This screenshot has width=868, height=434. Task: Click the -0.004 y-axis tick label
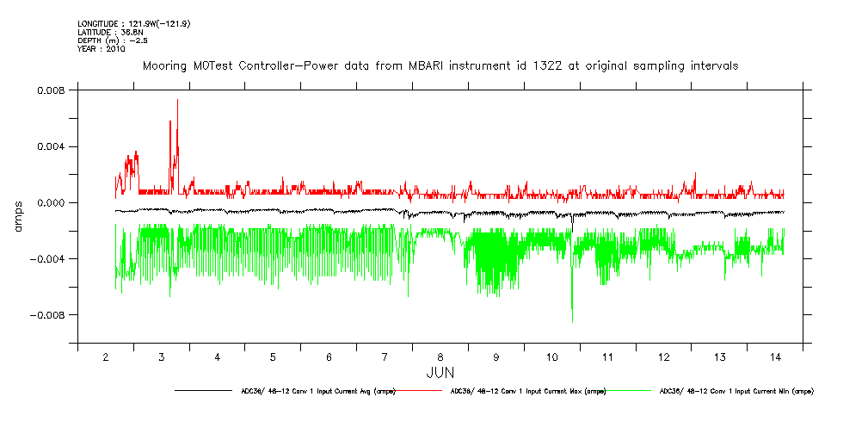[x=48, y=259]
